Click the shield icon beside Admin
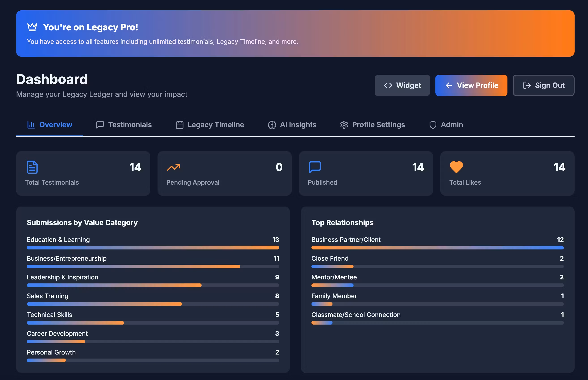 click(x=433, y=125)
